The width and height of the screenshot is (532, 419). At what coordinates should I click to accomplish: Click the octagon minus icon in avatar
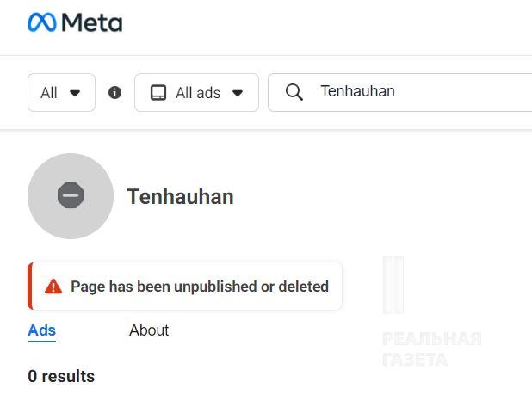pos(71,196)
